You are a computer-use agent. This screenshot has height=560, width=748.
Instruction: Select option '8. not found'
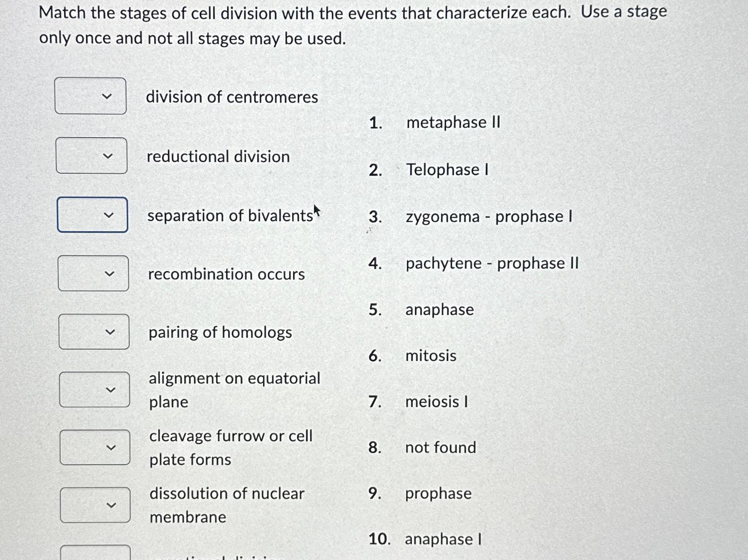click(440, 448)
